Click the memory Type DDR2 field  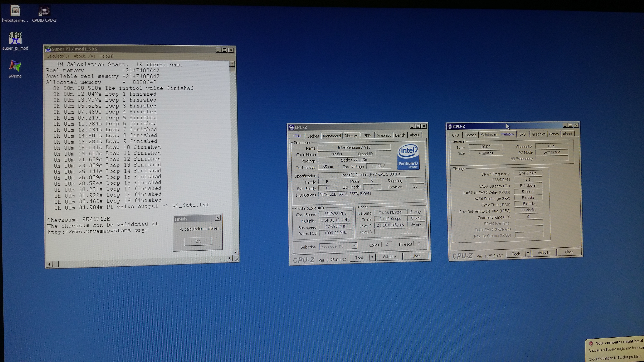tap(485, 147)
